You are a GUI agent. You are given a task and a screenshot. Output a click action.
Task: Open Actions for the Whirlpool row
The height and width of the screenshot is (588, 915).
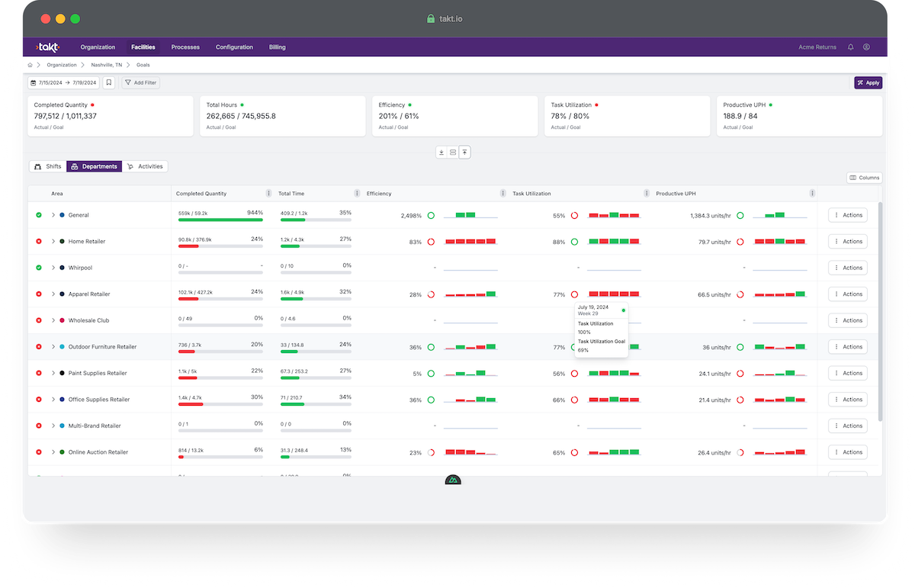pyautogui.click(x=848, y=268)
